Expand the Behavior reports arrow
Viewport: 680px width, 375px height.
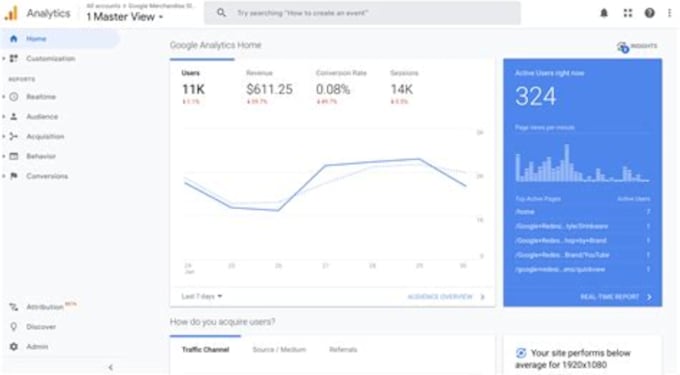click(4, 156)
